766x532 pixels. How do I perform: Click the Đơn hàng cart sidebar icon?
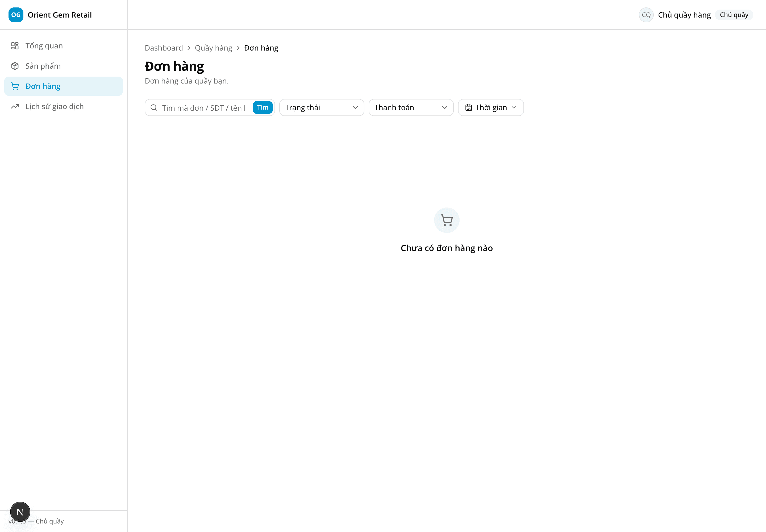(15, 86)
